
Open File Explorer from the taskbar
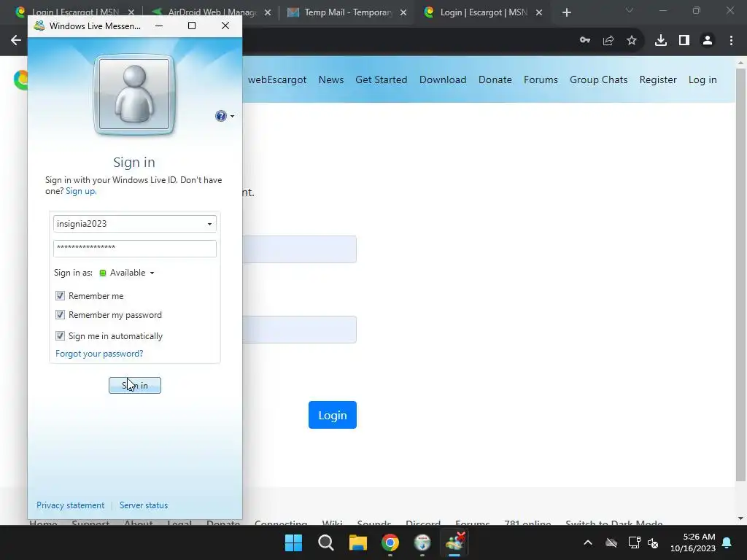(x=358, y=542)
